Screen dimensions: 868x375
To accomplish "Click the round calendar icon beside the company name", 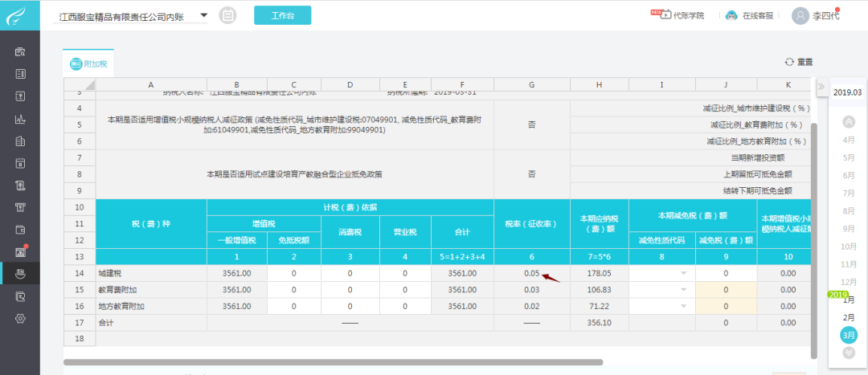I will [227, 15].
